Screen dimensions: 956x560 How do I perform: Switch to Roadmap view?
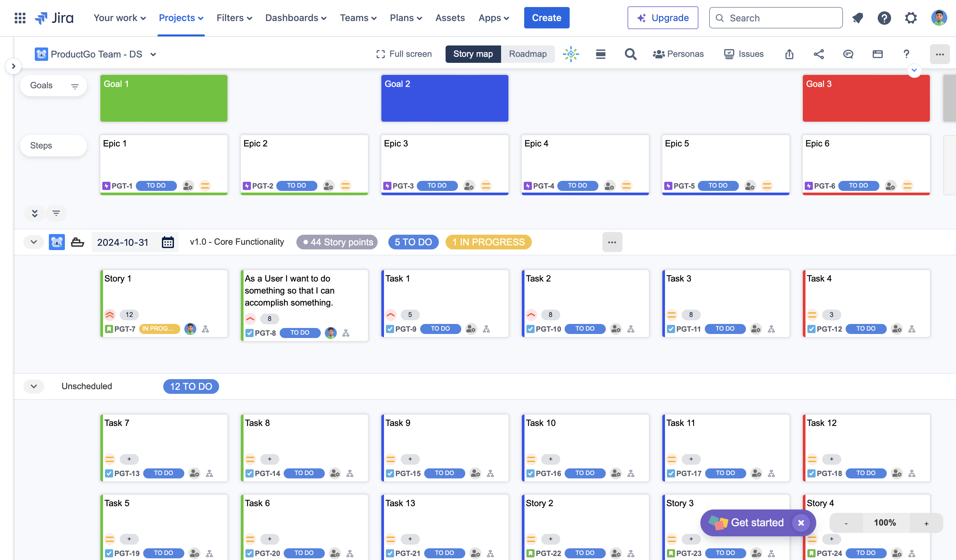pyautogui.click(x=527, y=54)
